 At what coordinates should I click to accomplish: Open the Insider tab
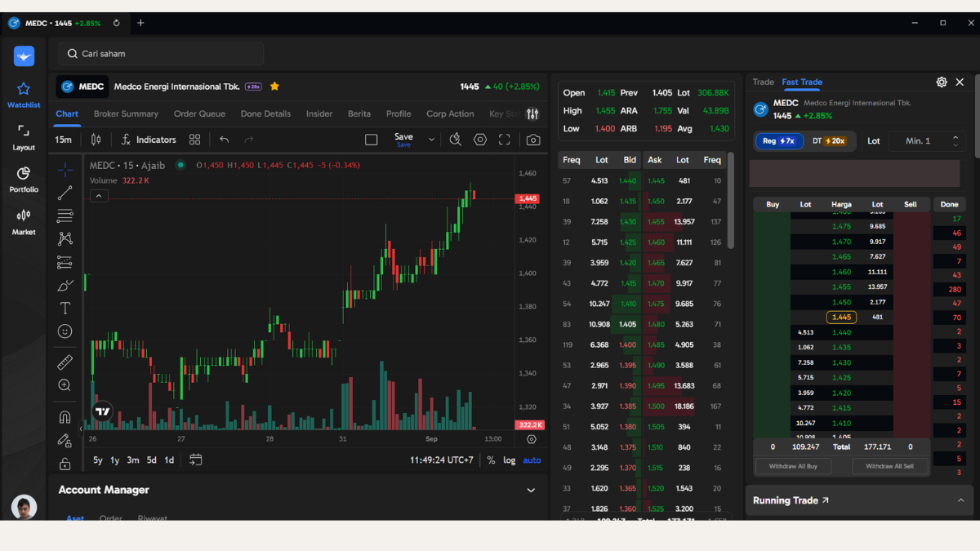(319, 114)
